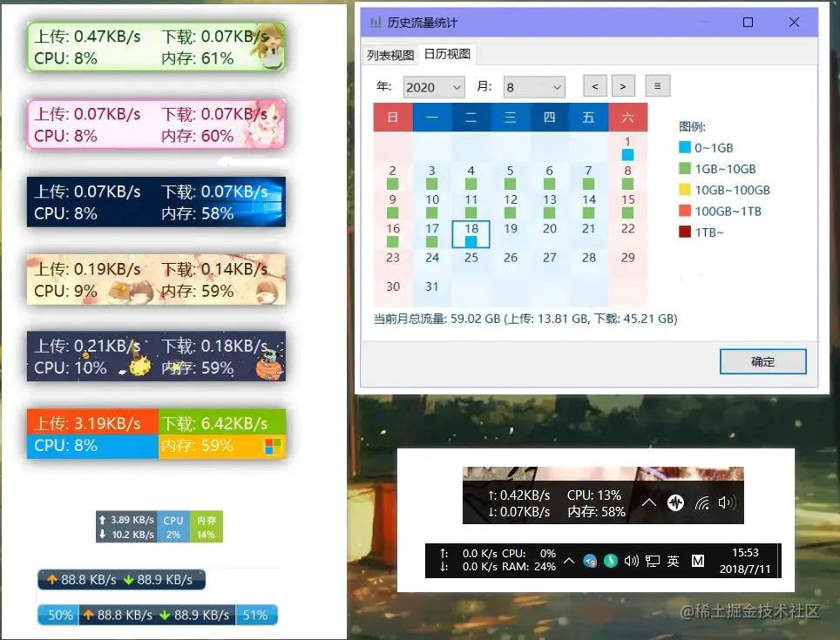Click the Telegram icon in the system tray
This screenshot has width=840, height=640.
[590, 562]
